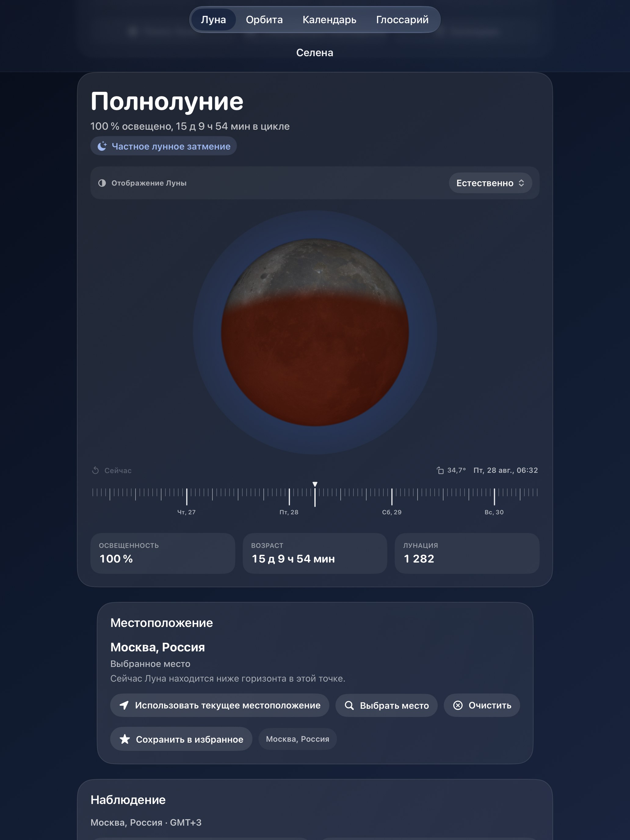Image resolution: width=630 pixels, height=840 pixels.
Task: Click the 34,7° angle value
Action: 456,470
